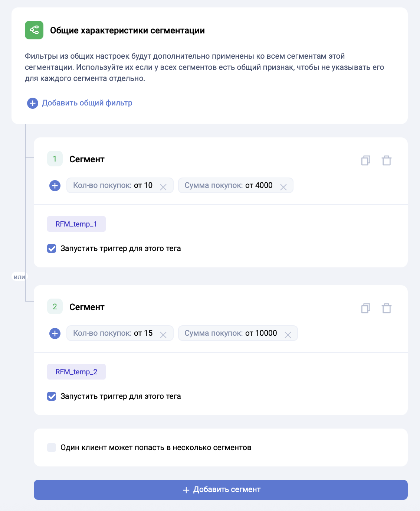Enable 'Один клиент может попасть в несколько сегментов'

pyautogui.click(x=52, y=447)
